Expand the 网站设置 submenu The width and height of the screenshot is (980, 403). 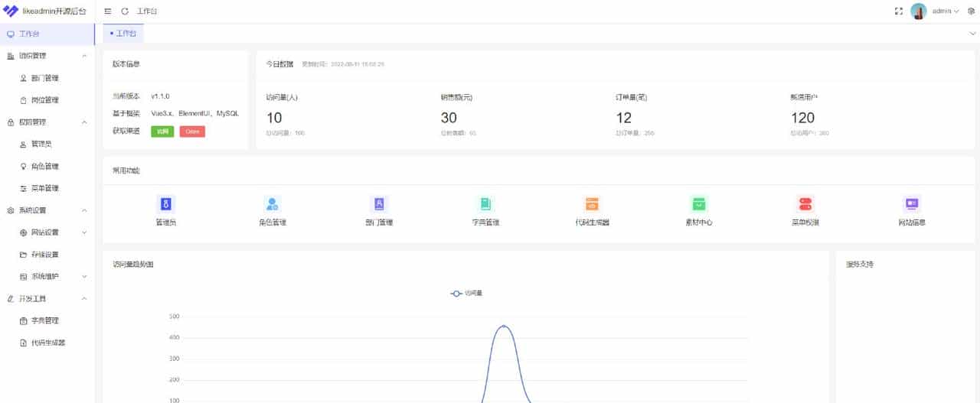click(x=47, y=232)
